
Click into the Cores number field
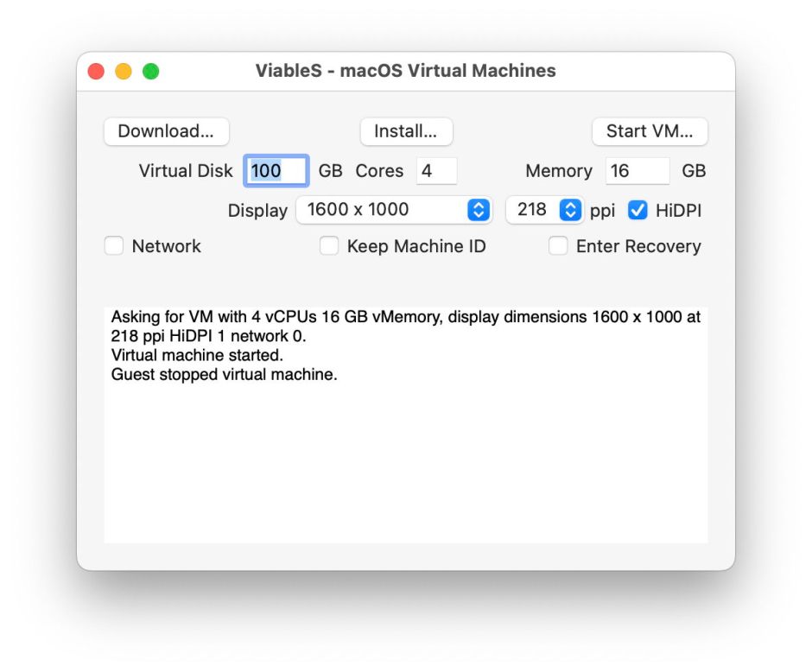pos(436,171)
